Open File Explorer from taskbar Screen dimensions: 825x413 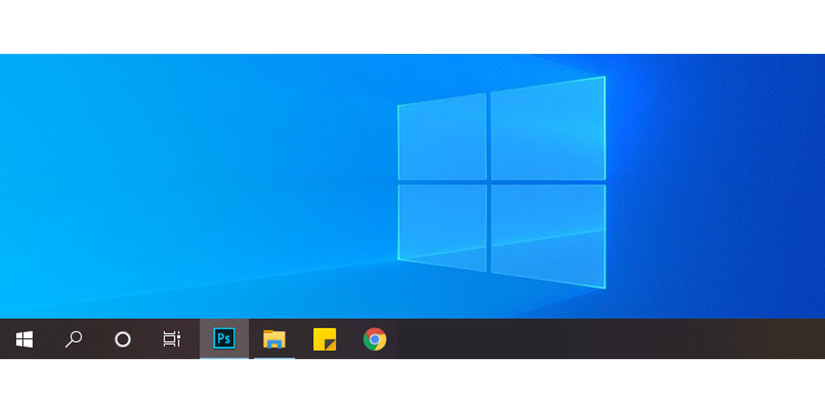(274, 339)
